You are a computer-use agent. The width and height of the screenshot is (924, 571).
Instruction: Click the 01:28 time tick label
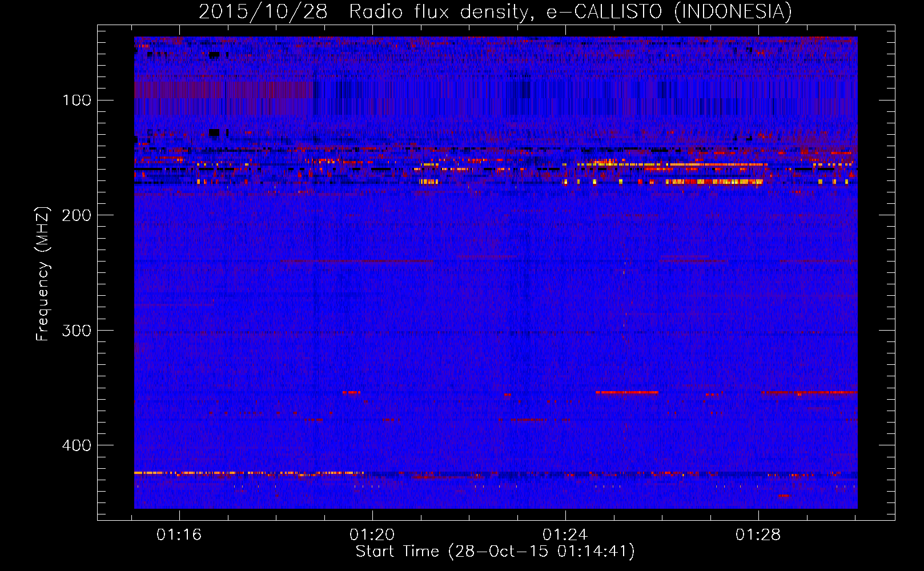coord(758,535)
